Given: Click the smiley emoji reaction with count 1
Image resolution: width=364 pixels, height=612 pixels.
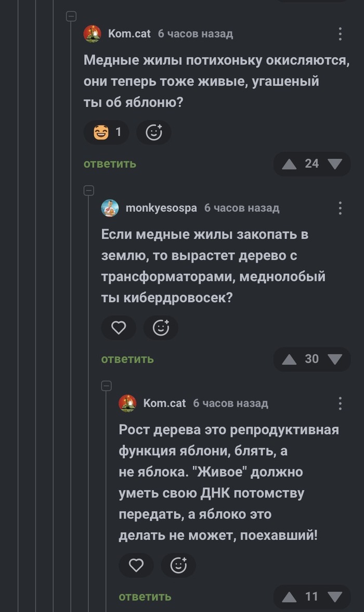Looking at the screenshot, I should point(107,133).
